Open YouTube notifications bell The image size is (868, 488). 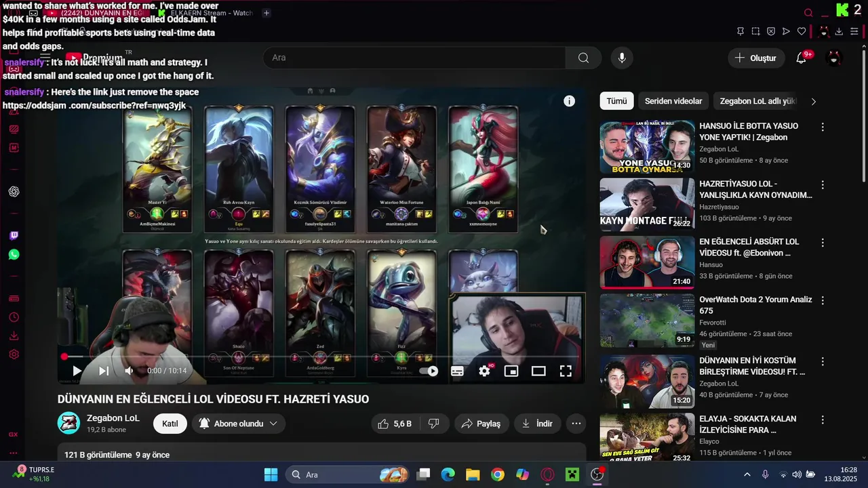coord(801,58)
